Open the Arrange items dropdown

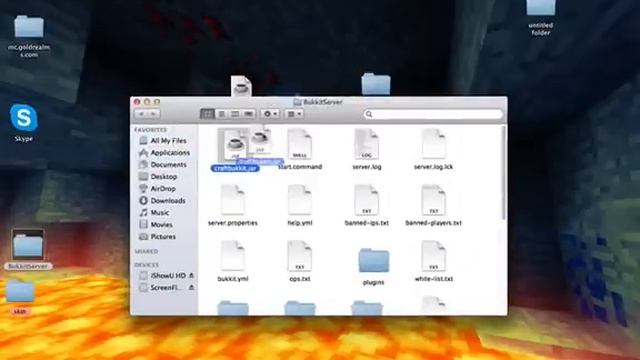294,114
